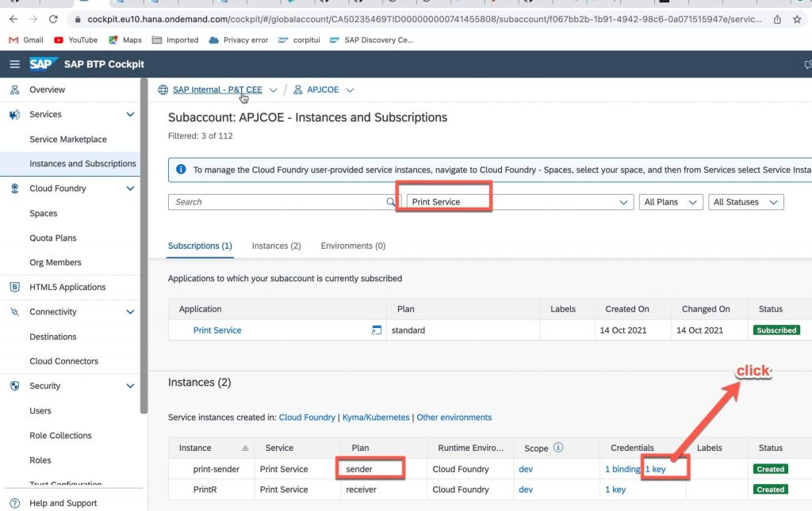
Task: Click the Kyma/Kubernetes link
Action: [376, 418]
